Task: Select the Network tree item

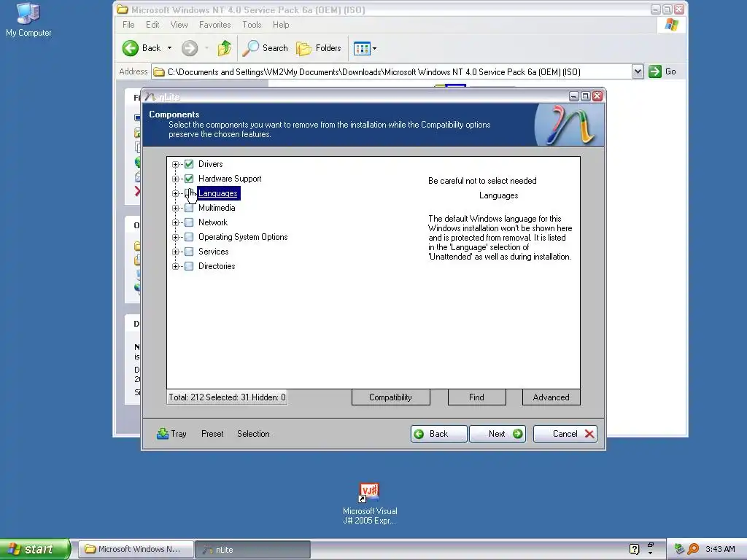Action: 213,222
